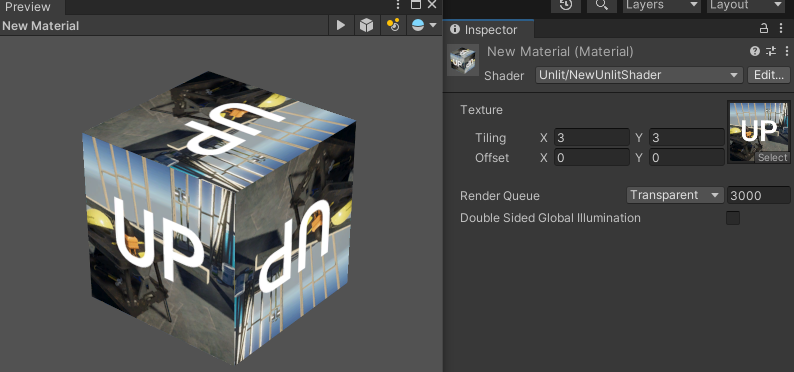Click the shader Edit... button
Image resolution: width=794 pixels, height=372 pixels.
pyautogui.click(x=768, y=75)
